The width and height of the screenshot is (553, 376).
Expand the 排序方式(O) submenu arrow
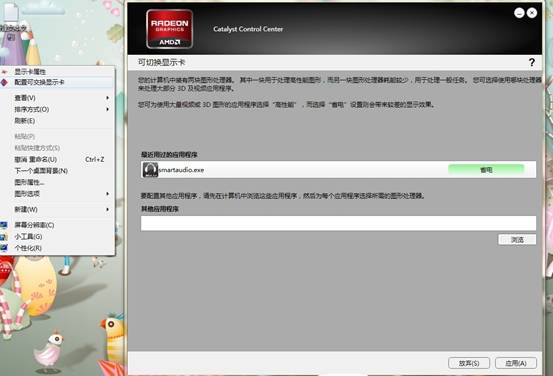coord(107,109)
